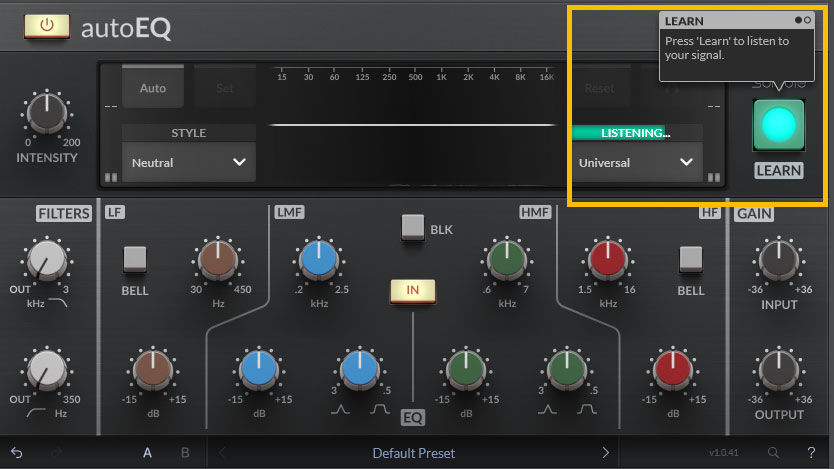Image resolution: width=834 pixels, height=469 pixels.
Task: Click the Intensity knob
Action: point(47,113)
